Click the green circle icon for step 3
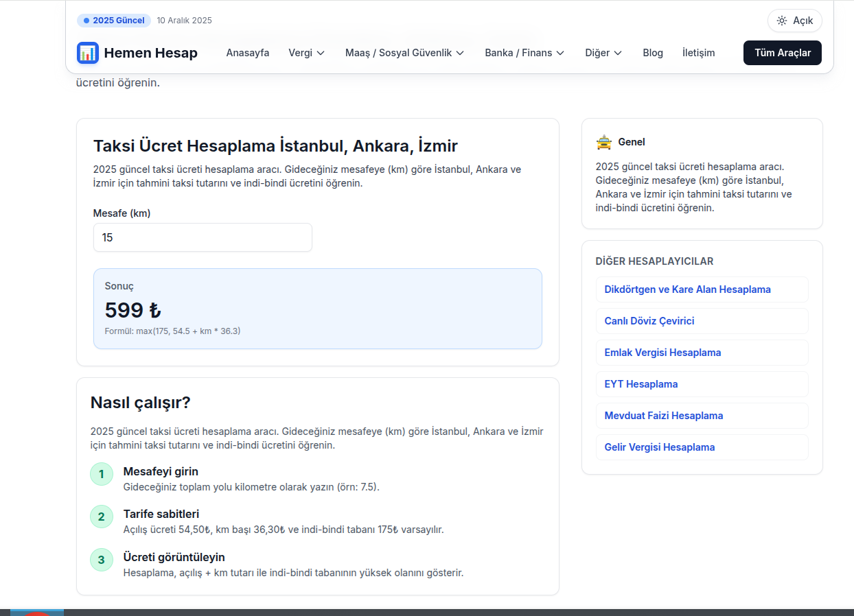The height and width of the screenshot is (616, 854). tap(102, 559)
